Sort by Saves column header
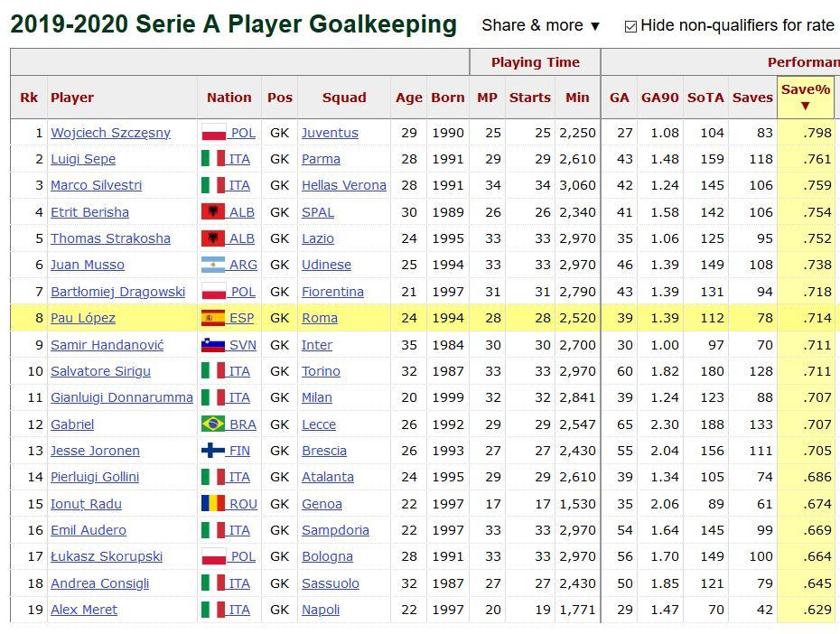 pos(752,98)
